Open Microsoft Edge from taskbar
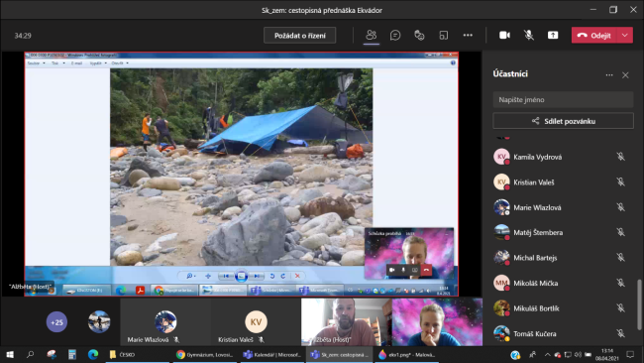The image size is (644, 363). pyautogui.click(x=93, y=354)
